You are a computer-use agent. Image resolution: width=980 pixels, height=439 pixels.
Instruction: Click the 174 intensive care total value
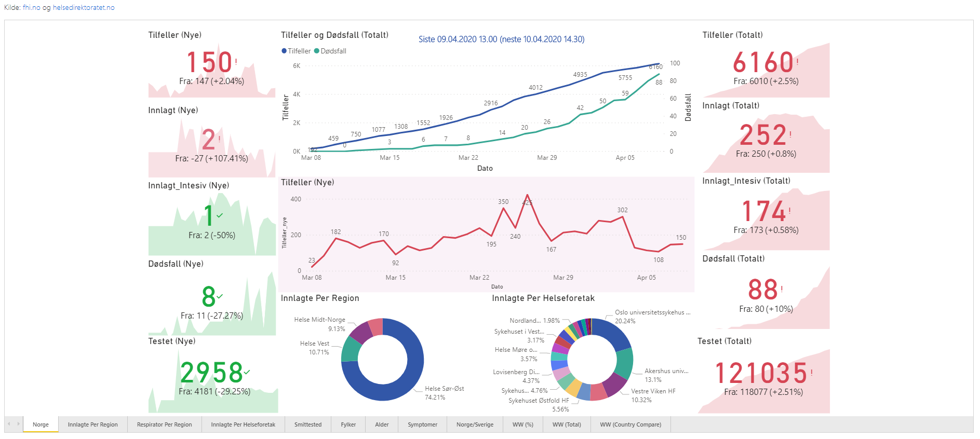click(x=763, y=211)
